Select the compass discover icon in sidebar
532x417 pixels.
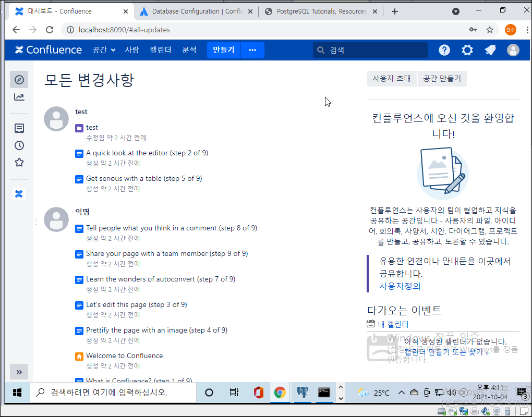(19, 80)
